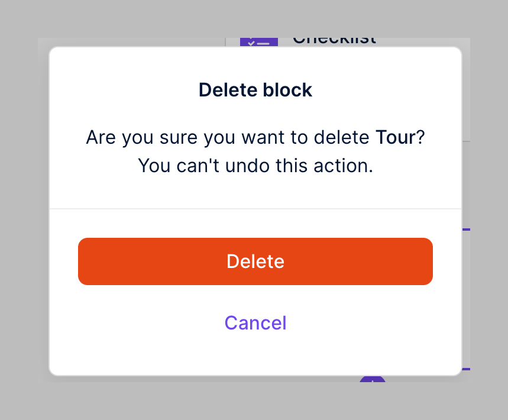508x420 pixels.
Task: Click the "You can't undo this action" text
Action: (255, 166)
